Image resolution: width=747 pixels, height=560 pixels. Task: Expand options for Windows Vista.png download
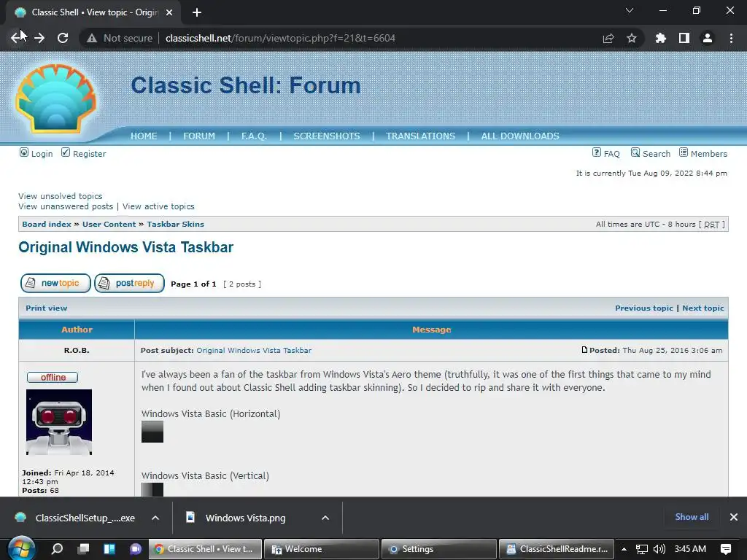pyautogui.click(x=325, y=518)
